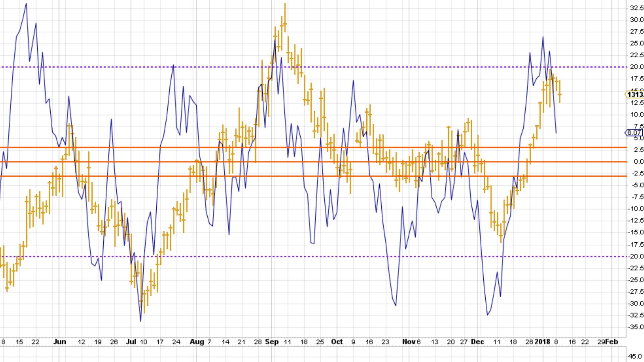Viewport: 644px width, 362px height.
Task: Click the 27.5 axis label
Action: click(x=637, y=32)
